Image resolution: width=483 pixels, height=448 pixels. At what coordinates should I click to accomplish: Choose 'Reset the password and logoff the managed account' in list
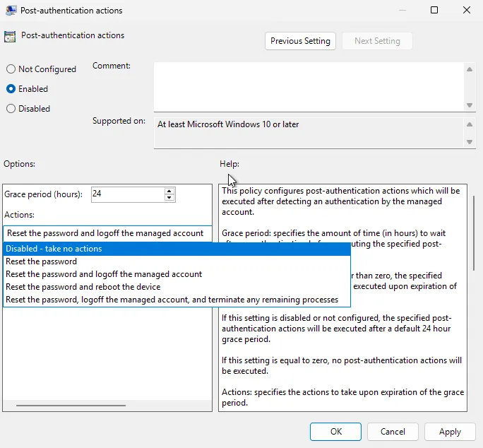177,274
